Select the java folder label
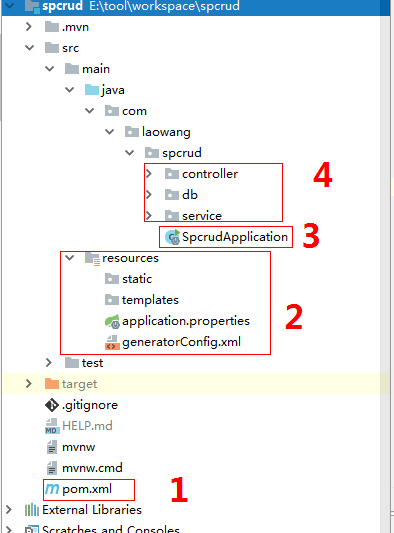Image resolution: width=394 pixels, height=533 pixels. pos(113,90)
